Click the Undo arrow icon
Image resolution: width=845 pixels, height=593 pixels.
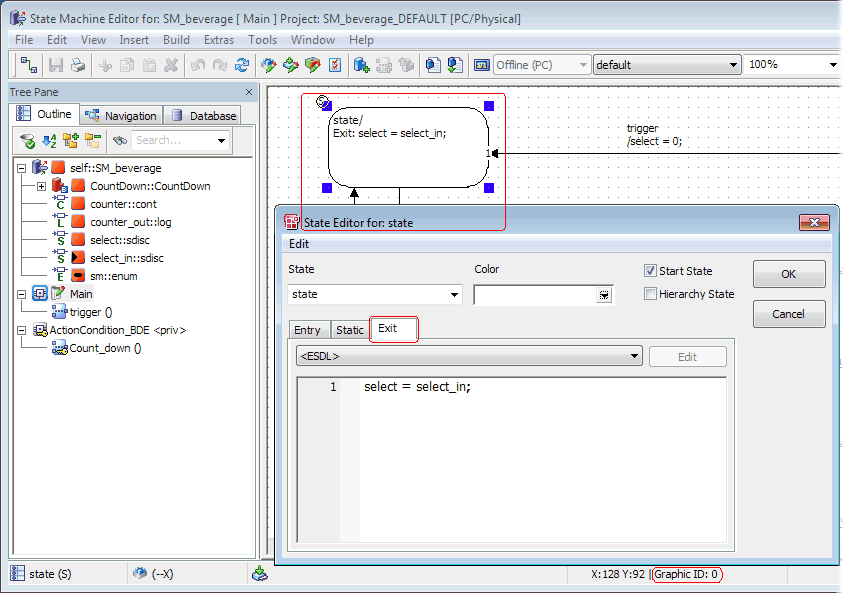coord(198,65)
